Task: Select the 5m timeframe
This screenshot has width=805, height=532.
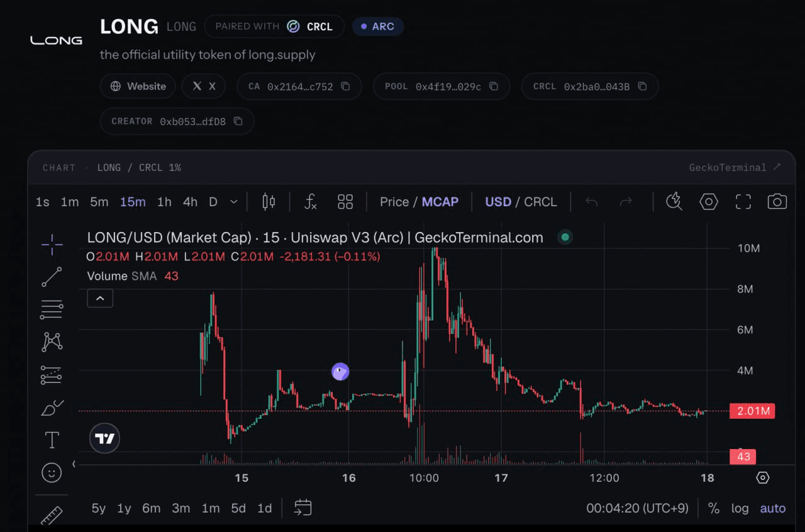Action: (x=99, y=202)
